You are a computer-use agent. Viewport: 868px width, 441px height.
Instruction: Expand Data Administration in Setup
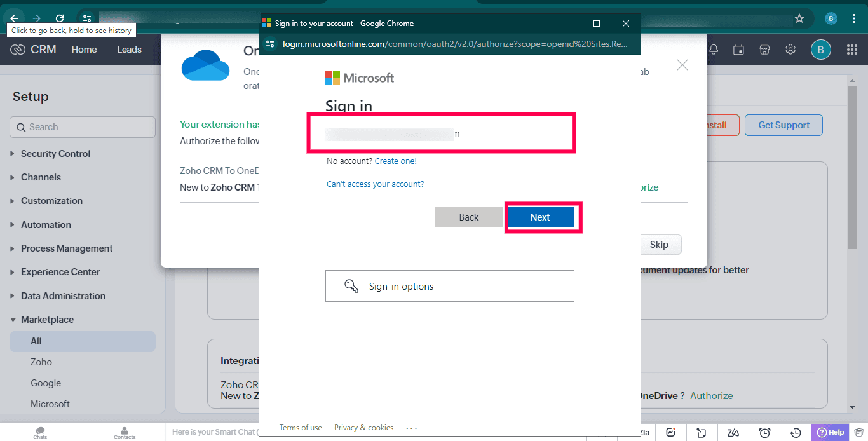[x=63, y=296]
